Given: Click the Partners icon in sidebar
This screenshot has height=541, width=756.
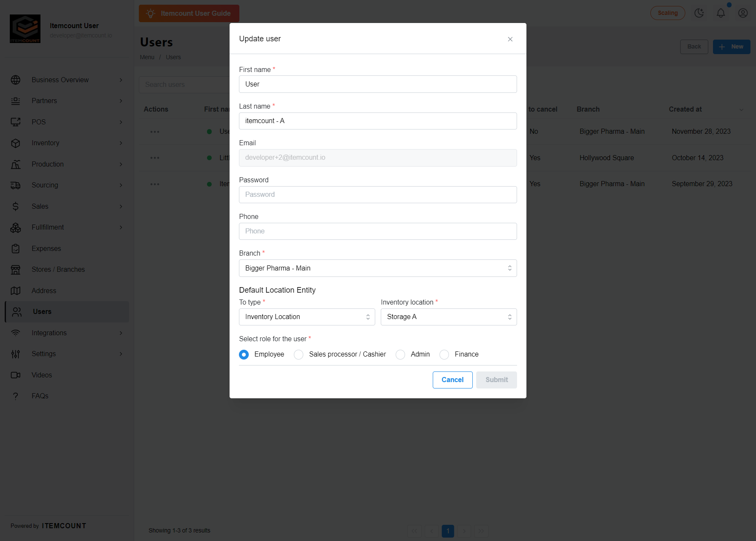Looking at the screenshot, I should tap(16, 101).
